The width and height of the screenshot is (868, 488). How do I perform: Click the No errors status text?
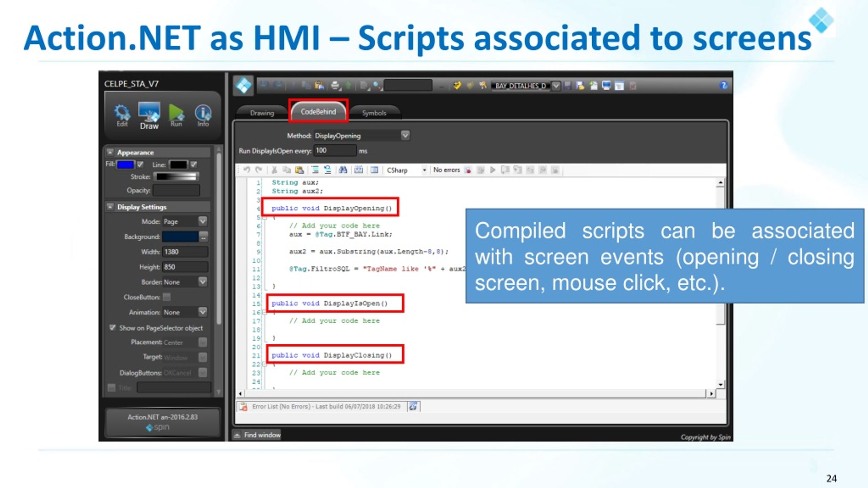(447, 170)
